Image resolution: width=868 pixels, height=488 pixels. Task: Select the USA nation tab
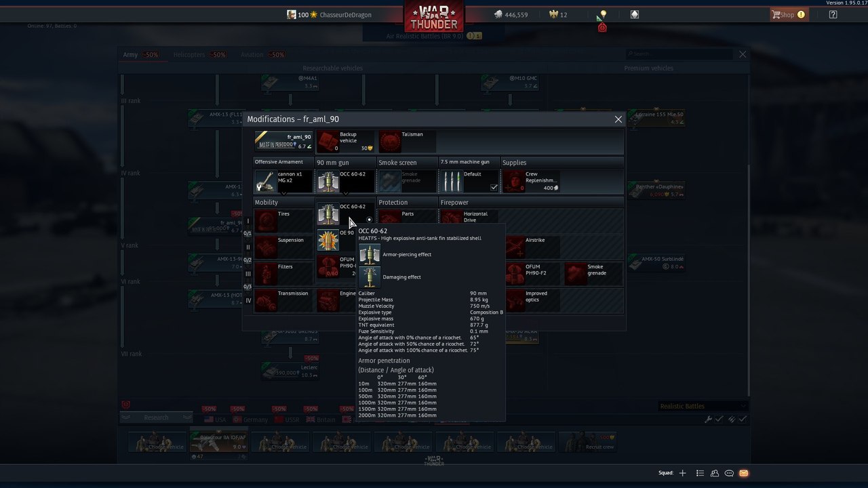click(x=214, y=420)
